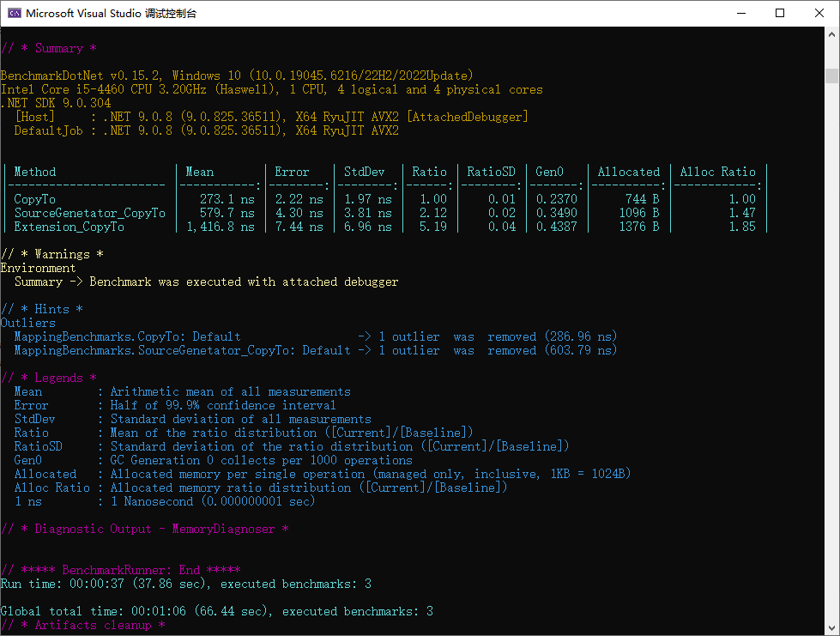Click the vertical scrollbar thumb

[831, 76]
